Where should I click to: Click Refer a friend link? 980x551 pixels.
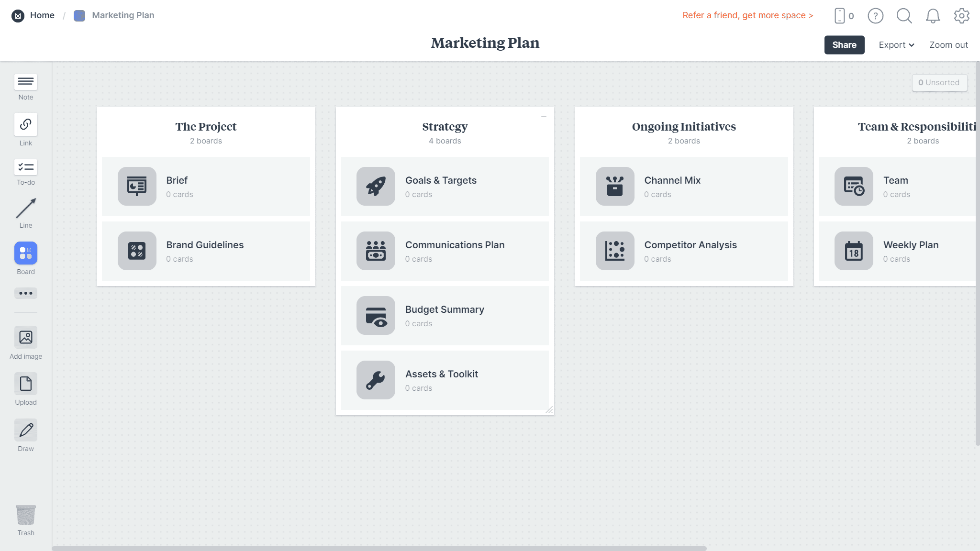747,15
